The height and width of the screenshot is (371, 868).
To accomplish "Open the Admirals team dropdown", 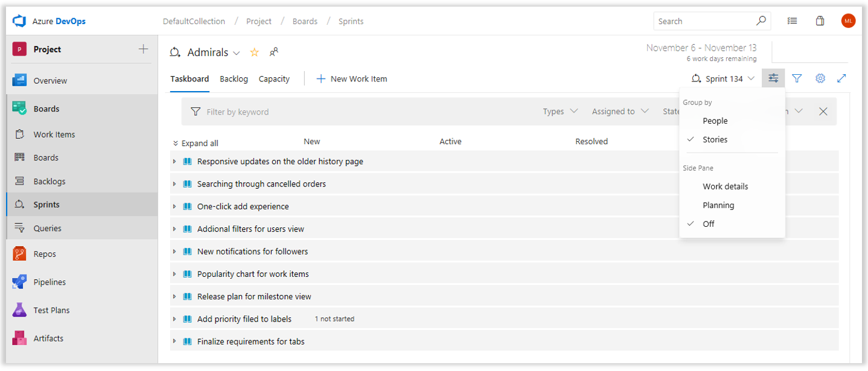I will tap(236, 52).
